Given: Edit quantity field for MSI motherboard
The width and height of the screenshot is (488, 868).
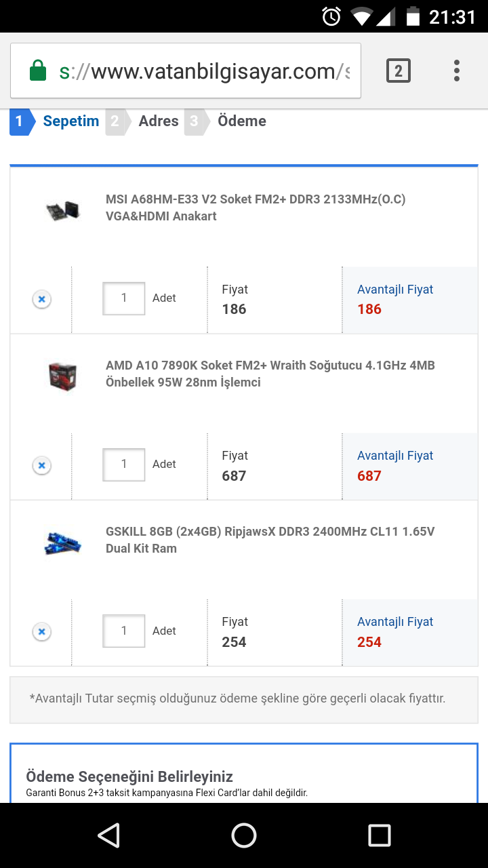Looking at the screenshot, I should click(x=123, y=298).
